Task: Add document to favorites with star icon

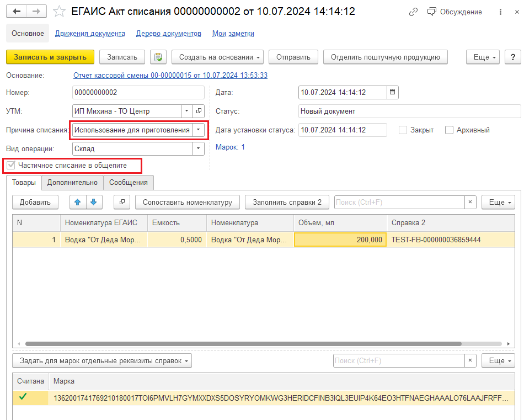Action: (x=60, y=12)
